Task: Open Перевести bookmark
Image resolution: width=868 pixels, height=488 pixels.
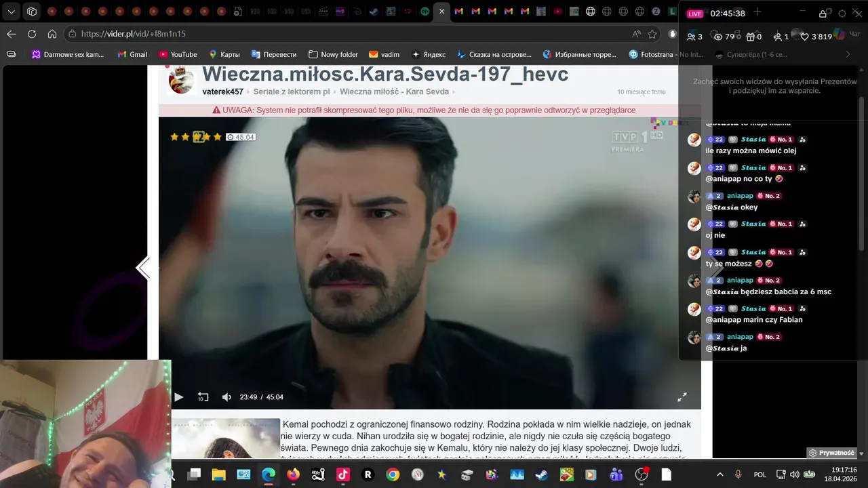Action: click(274, 54)
